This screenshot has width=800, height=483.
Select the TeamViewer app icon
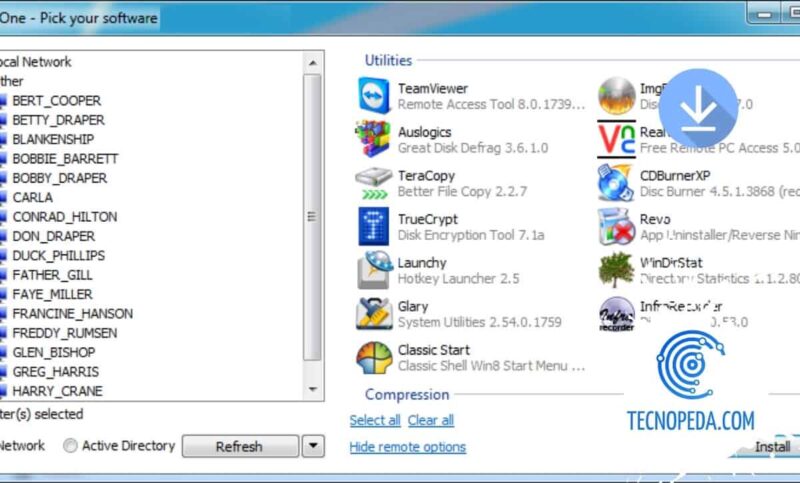(x=374, y=95)
